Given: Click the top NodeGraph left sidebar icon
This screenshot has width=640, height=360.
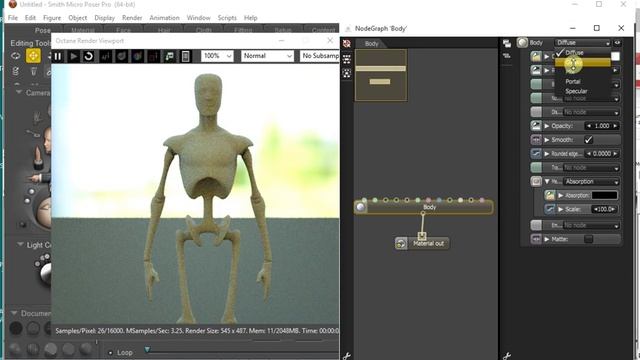Looking at the screenshot, I should point(347,44).
